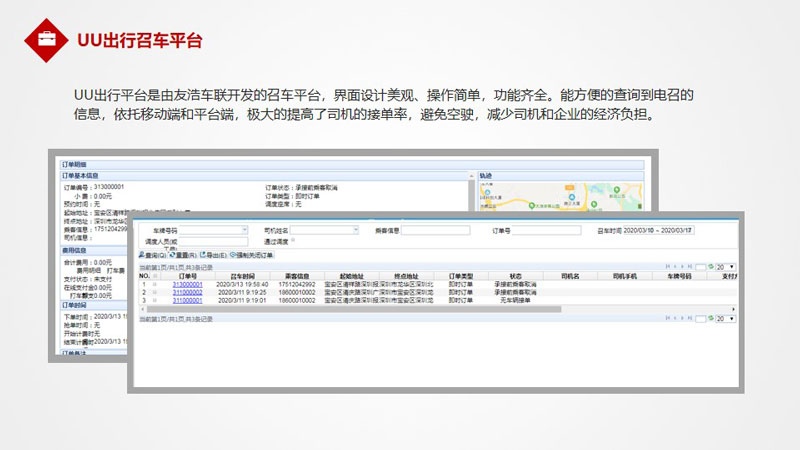
Task: Check the checkbox for row 3
Action: point(155,301)
